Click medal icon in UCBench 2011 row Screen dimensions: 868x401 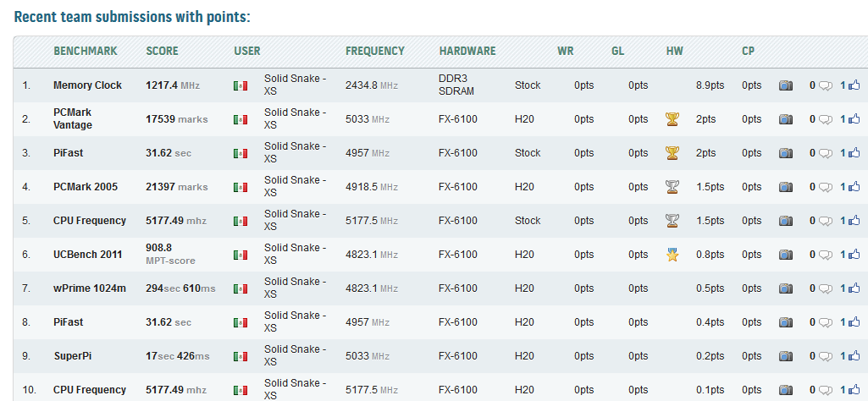pyautogui.click(x=672, y=255)
